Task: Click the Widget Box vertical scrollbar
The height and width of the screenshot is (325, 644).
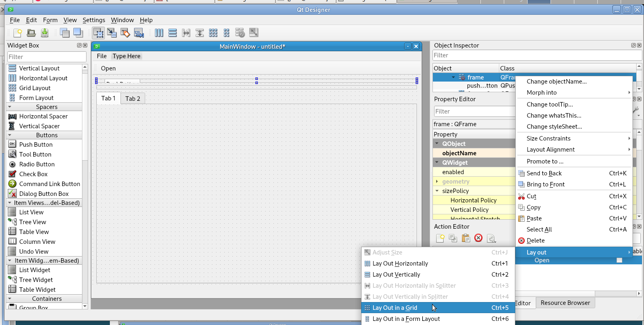Action: tap(85, 123)
